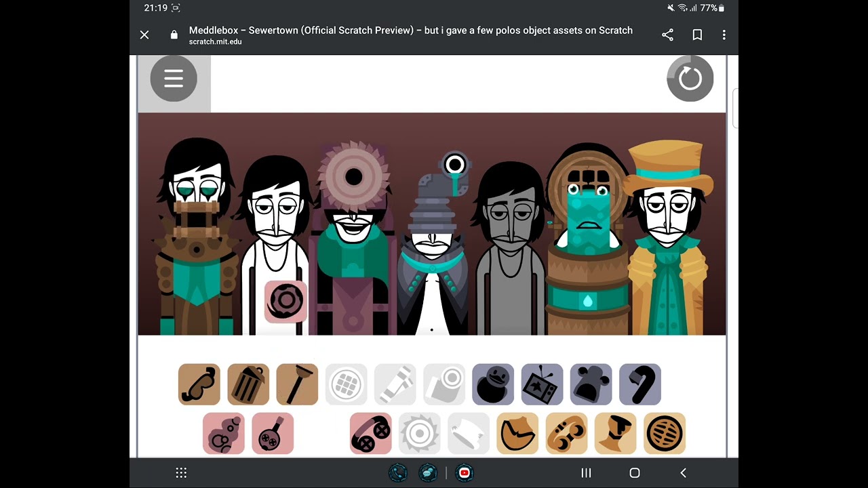
Task: Click the greyed-out drain grate icon
Action: tap(346, 384)
